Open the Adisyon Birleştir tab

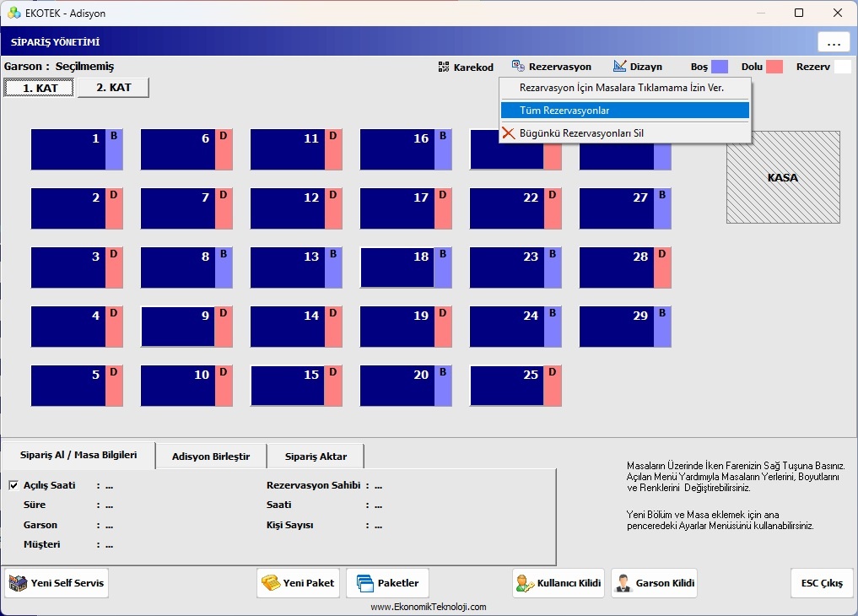[211, 457]
